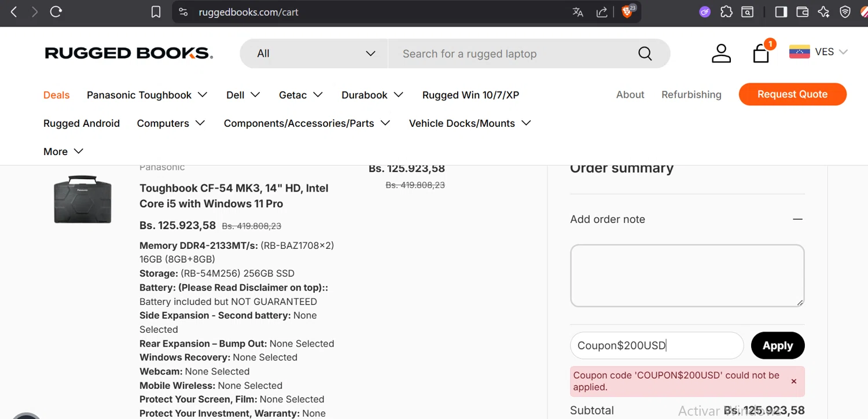The width and height of the screenshot is (868, 419).
Task: Click the Request Quote button
Action: coord(792,94)
